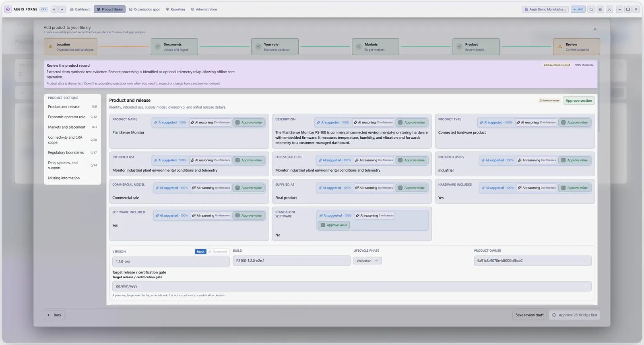Click the search magnifier icon in the top bar
The image size is (644, 345).
click(591, 9)
